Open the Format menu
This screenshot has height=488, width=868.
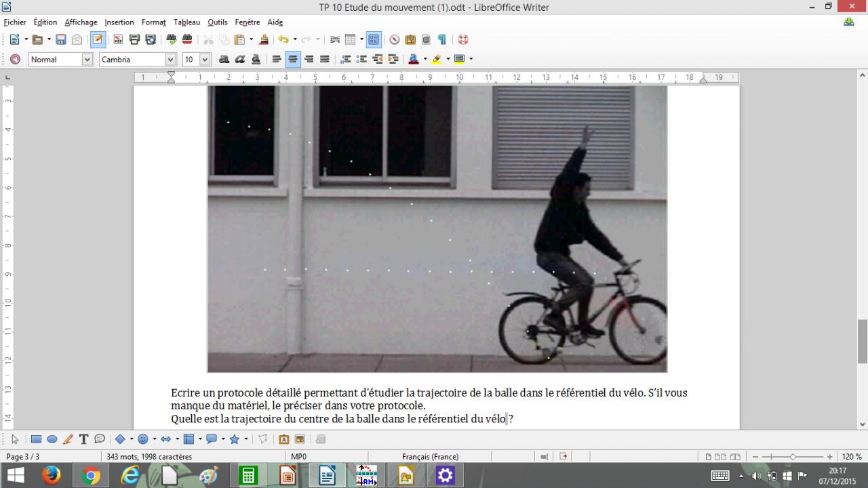[x=154, y=22]
